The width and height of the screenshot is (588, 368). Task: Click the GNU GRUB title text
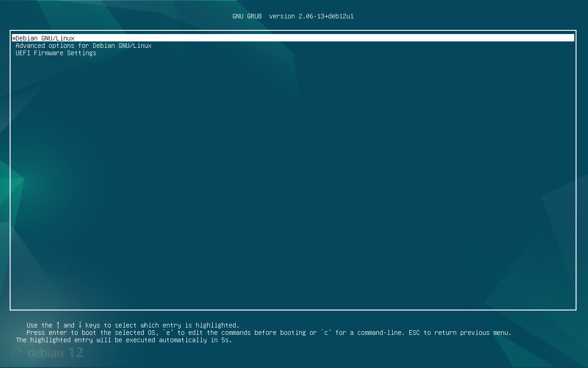247,16
